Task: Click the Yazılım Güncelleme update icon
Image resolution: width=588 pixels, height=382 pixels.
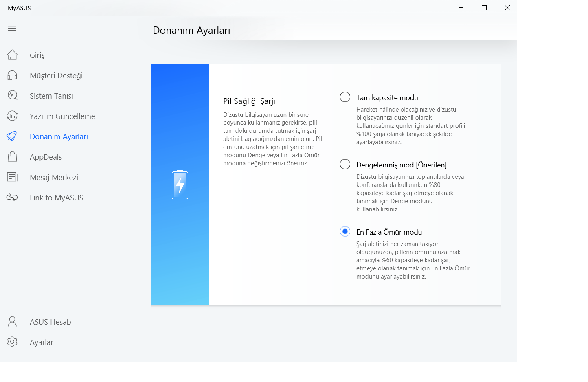Action: [x=12, y=116]
